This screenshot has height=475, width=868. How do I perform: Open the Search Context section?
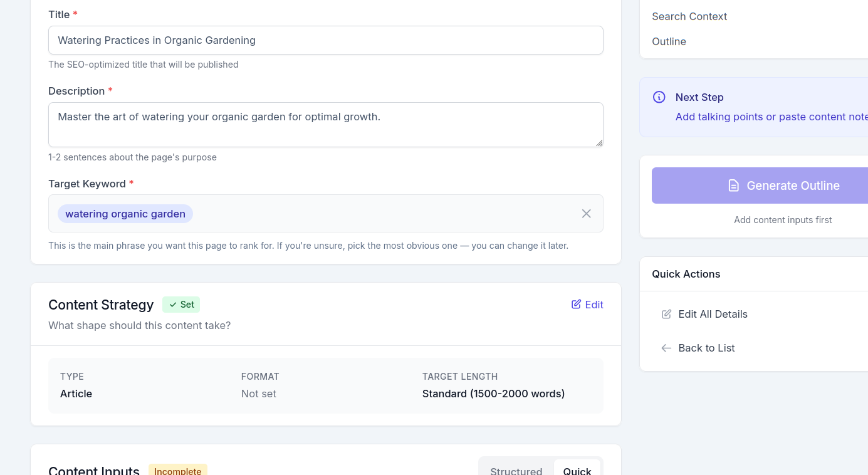(689, 16)
